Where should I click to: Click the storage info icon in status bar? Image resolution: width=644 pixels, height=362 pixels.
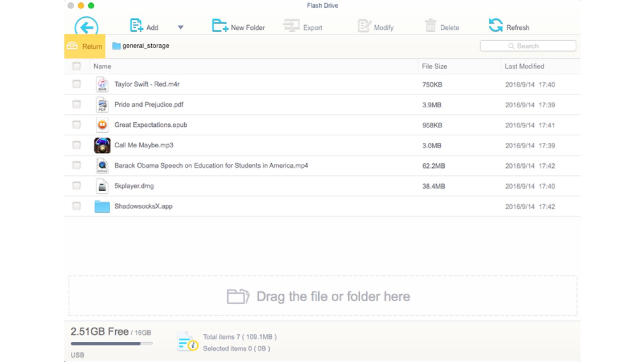[x=188, y=341]
